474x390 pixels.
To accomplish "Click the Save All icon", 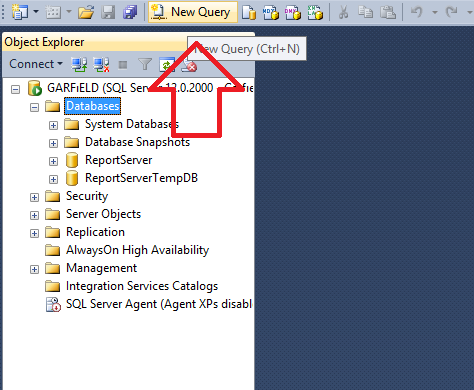I will 130,12.
